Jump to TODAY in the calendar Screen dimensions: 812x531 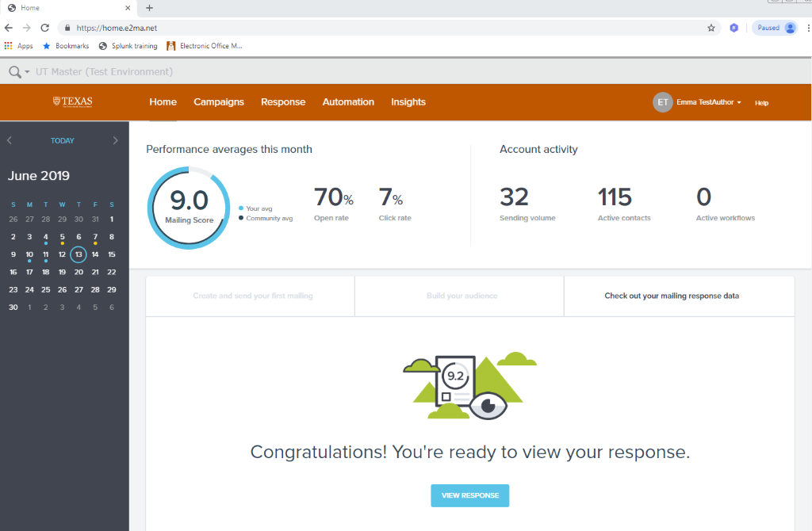pyautogui.click(x=63, y=141)
